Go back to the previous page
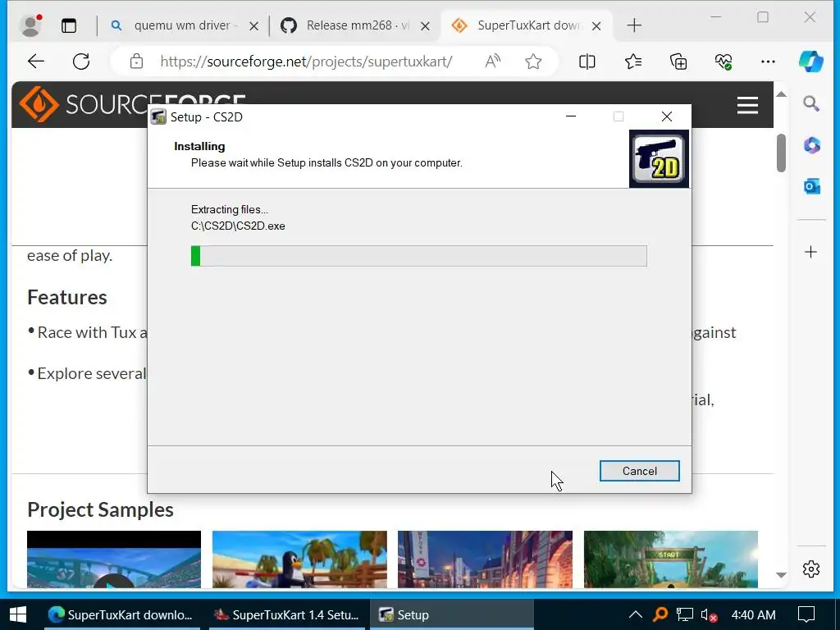The image size is (840, 630). 36,61
